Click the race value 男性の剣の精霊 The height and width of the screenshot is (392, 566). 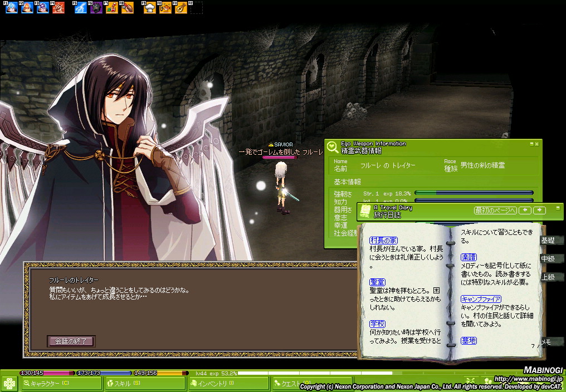tap(482, 165)
